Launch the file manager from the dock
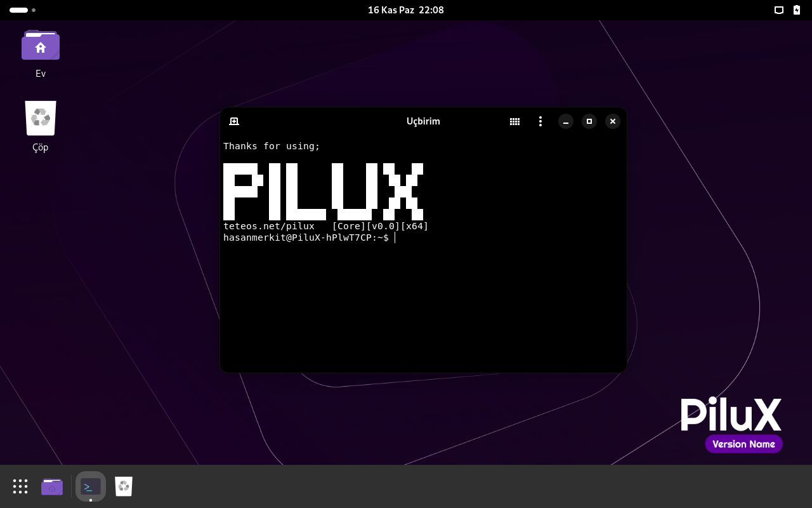This screenshot has height=508, width=812. click(52, 486)
